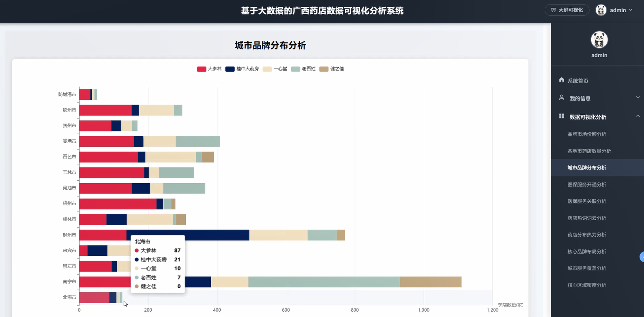
Task: Click the admin username in top bar
Action: coord(618,10)
